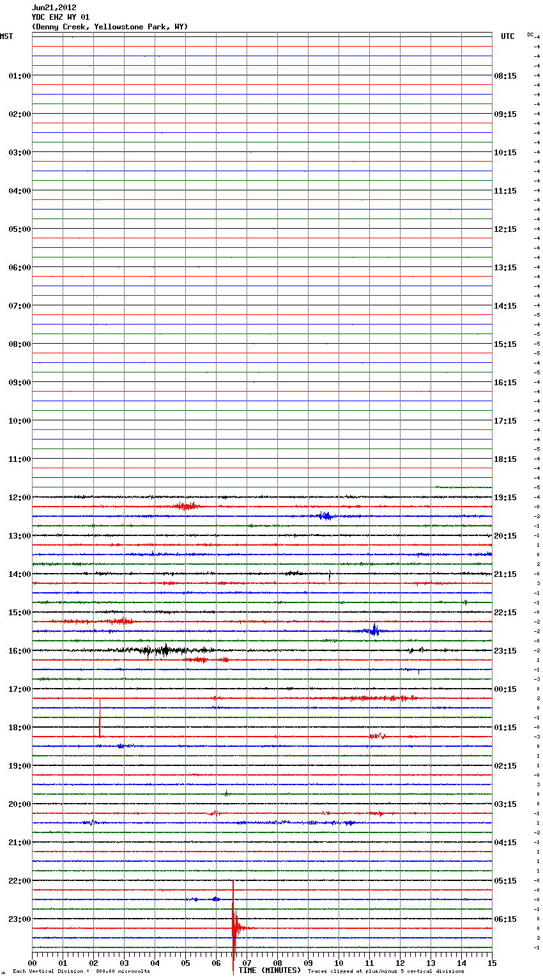Select the 05:00 MST hour label
The height and width of the screenshot is (980, 543).
(x=19, y=229)
